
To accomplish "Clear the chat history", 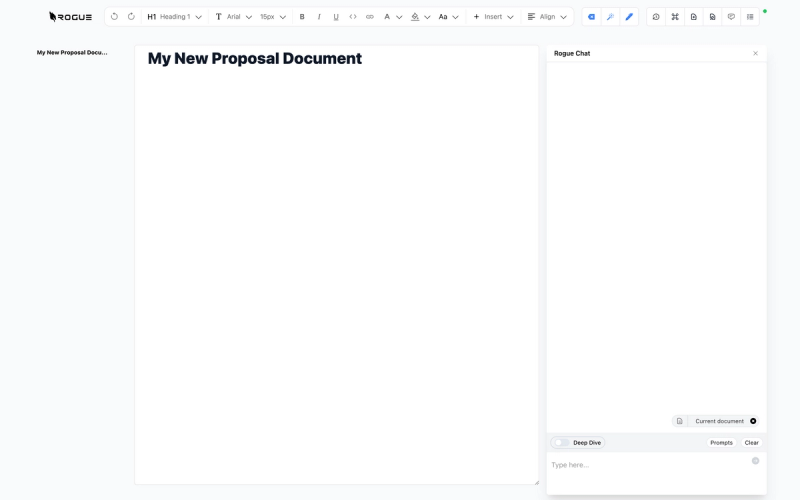I will [752, 442].
